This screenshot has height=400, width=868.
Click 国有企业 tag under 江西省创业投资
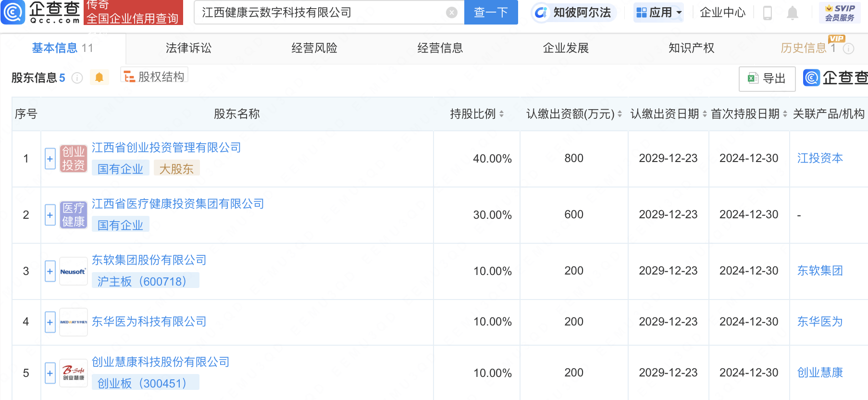(120, 169)
